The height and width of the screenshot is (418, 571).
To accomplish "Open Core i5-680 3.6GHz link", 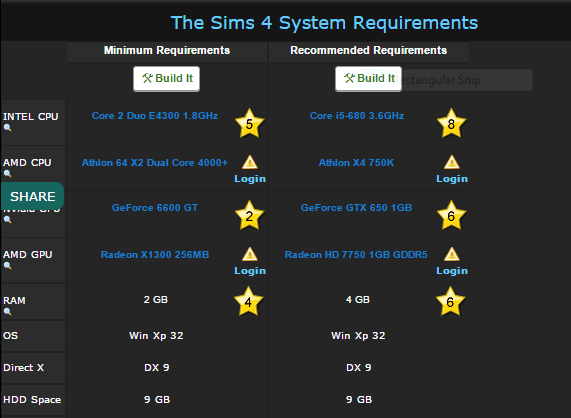I will point(357,116).
